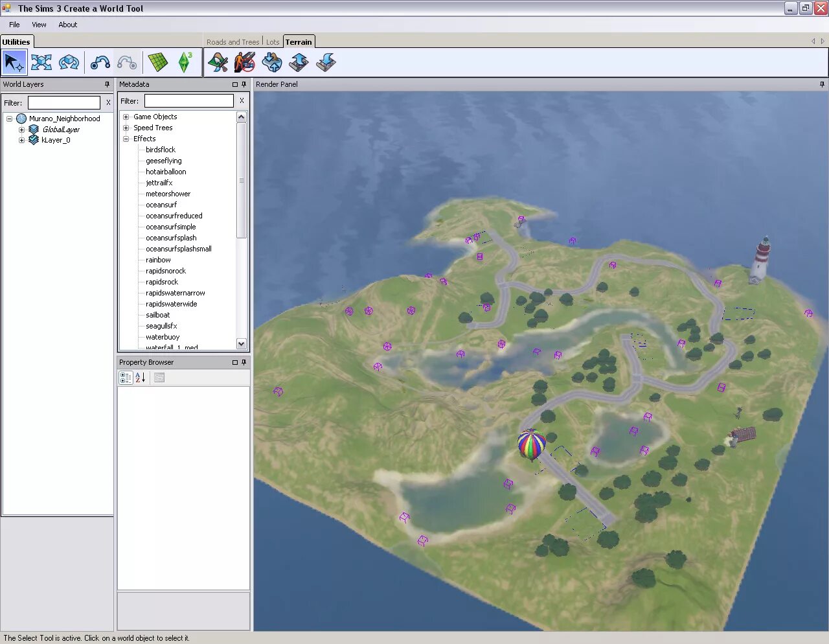829x644 pixels.
Task: Click the water level arrows icon
Action: 271,62
